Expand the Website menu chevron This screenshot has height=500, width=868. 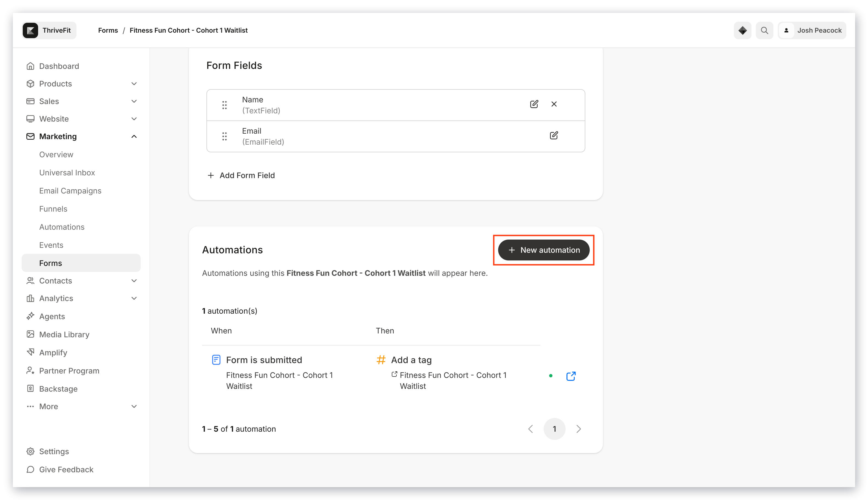point(134,119)
